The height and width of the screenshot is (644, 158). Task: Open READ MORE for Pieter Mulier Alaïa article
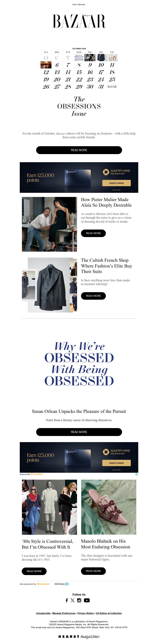tap(93, 233)
